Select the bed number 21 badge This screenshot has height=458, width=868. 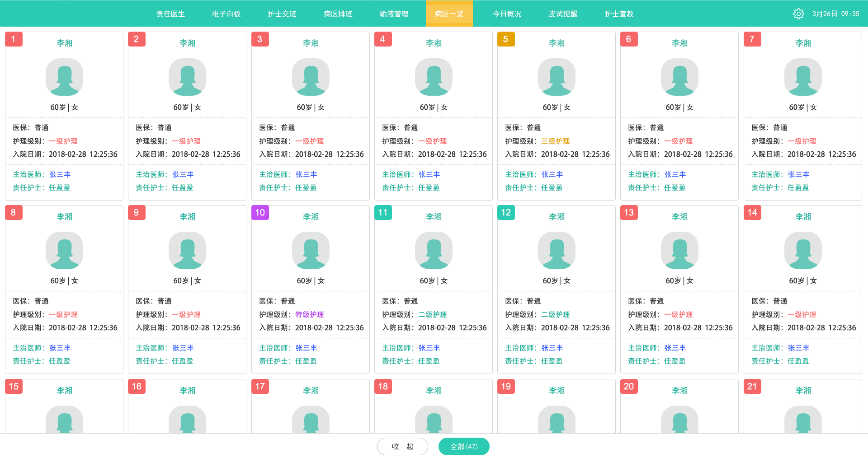752,386
